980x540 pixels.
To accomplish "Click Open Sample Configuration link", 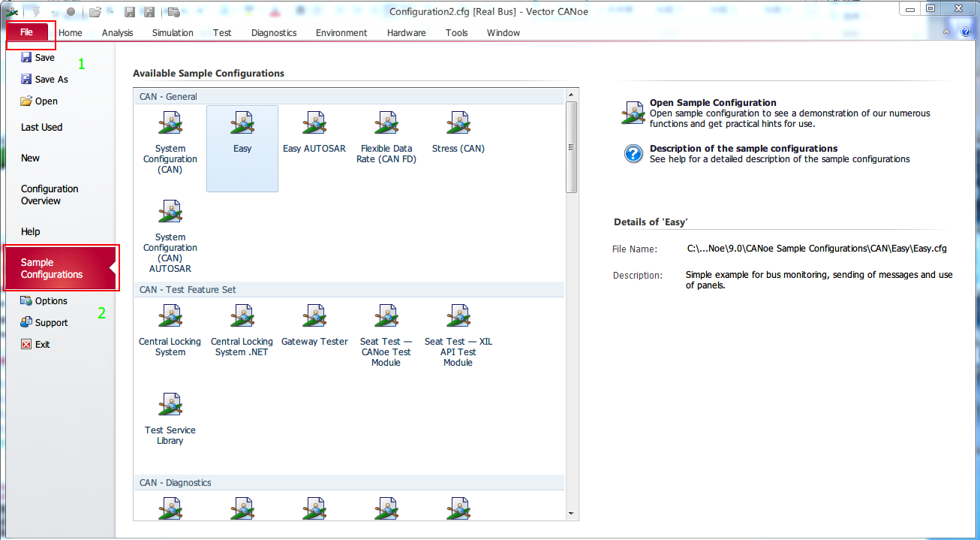I will 712,103.
